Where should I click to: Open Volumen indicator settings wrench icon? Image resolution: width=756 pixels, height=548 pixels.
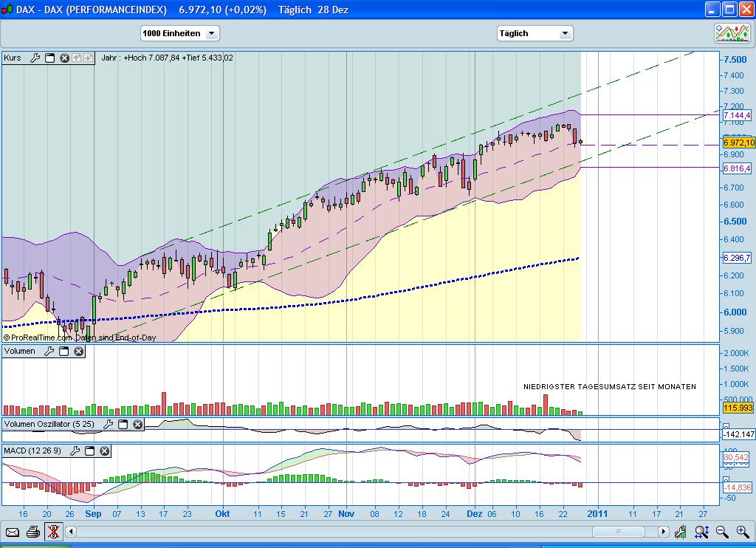[50, 351]
